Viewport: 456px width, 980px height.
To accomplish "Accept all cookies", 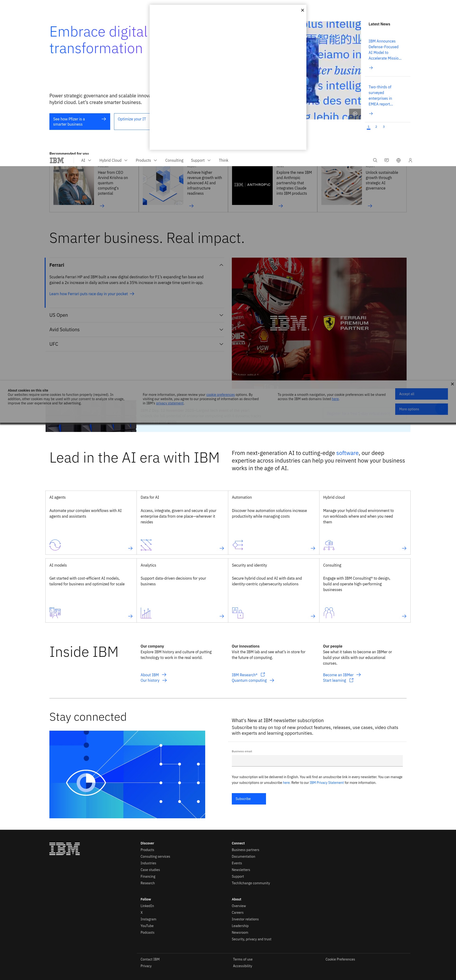I will click(421, 394).
